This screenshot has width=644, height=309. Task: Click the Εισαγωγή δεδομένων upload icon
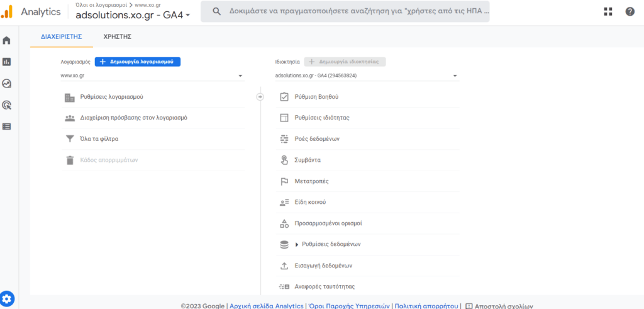284,266
